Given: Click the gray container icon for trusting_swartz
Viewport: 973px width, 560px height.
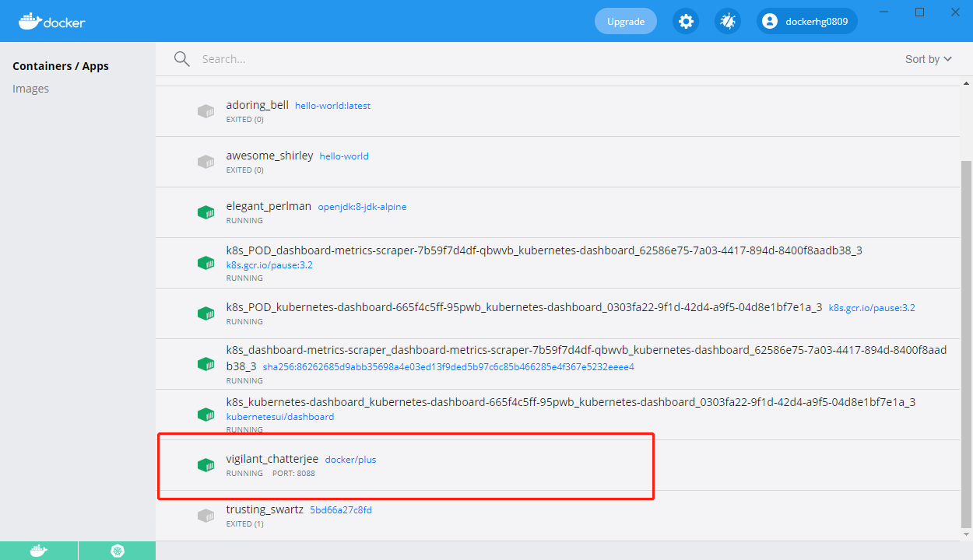Looking at the screenshot, I should coord(206,515).
